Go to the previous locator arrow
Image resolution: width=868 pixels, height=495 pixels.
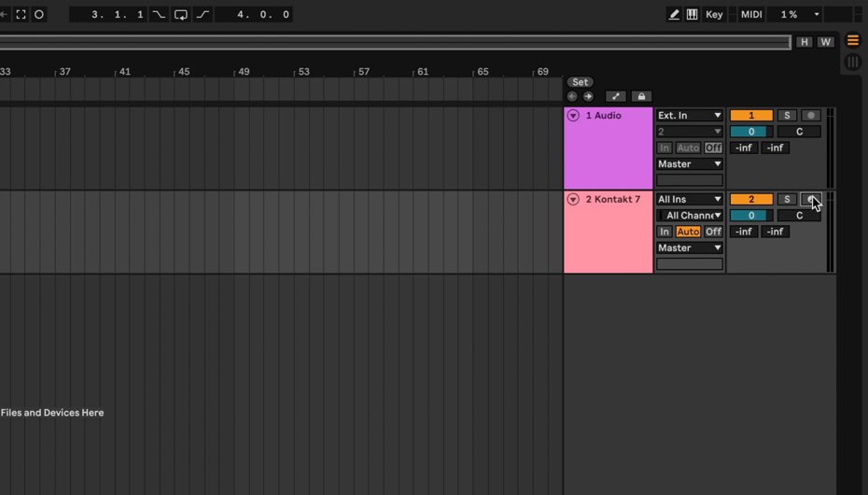click(x=572, y=96)
